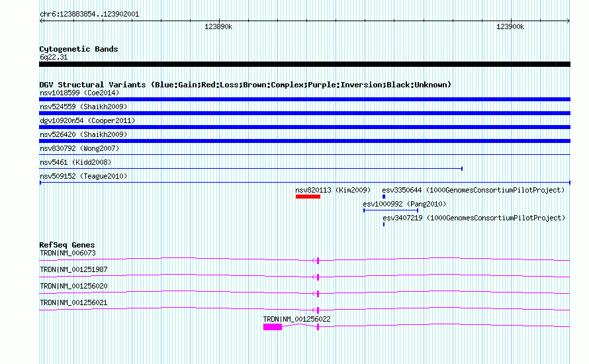
Task: Select variant label esv1000992 (Pang2010)
Action: tap(404, 204)
